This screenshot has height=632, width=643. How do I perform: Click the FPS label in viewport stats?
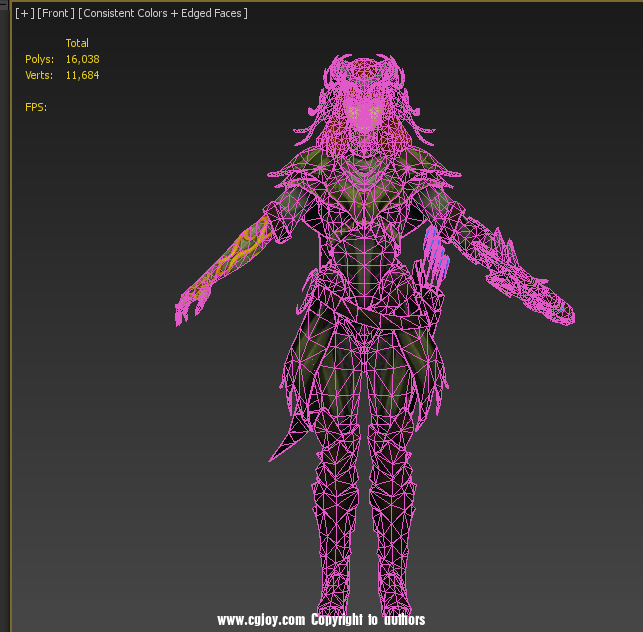36,107
